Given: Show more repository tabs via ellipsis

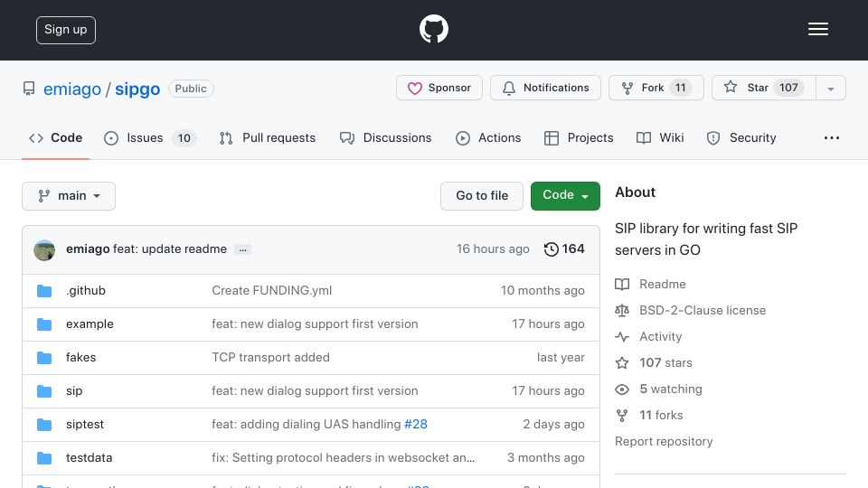Looking at the screenshot, I should [832, 137].
